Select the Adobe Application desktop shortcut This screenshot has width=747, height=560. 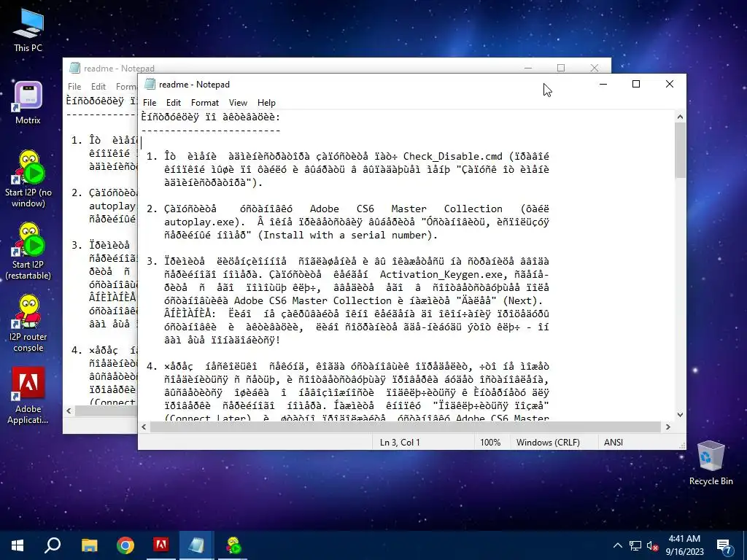[x=28, y=396]
